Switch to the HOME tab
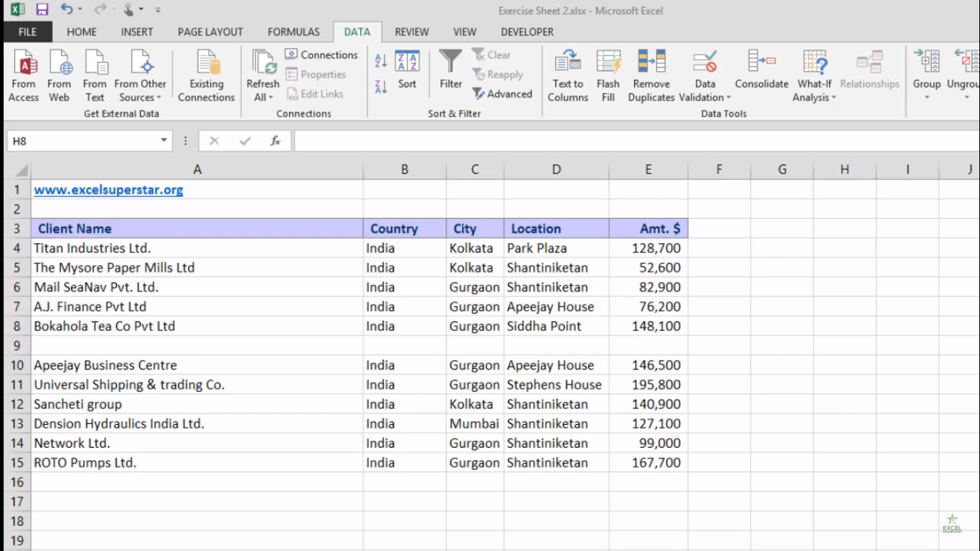 click(82, 32)
